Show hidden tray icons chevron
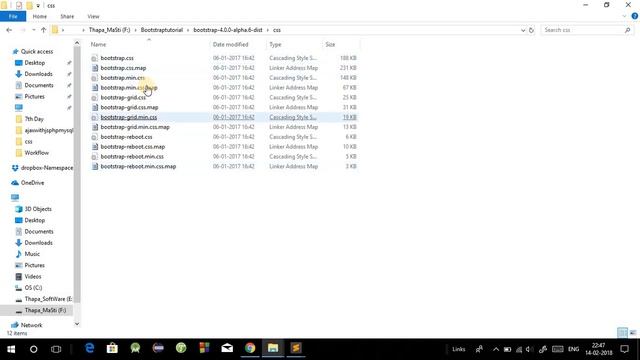This screenshot has height=360, width=640. [x=496, y=349]
